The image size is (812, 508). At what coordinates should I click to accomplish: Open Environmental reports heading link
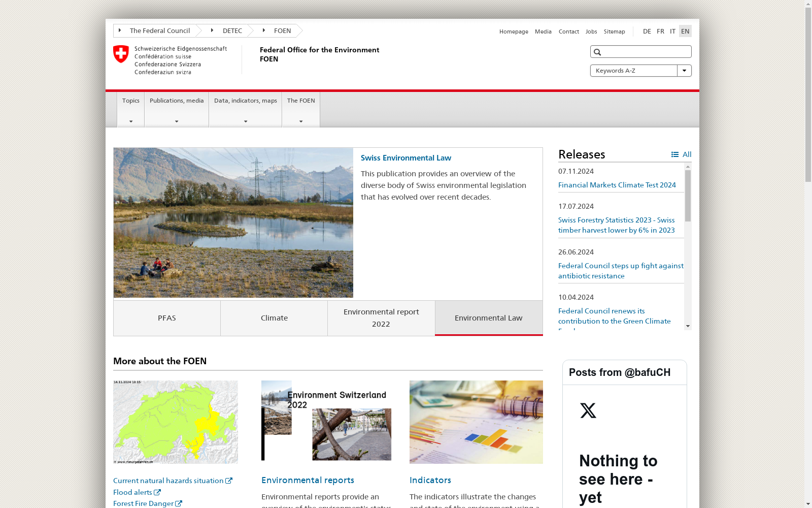308,480
